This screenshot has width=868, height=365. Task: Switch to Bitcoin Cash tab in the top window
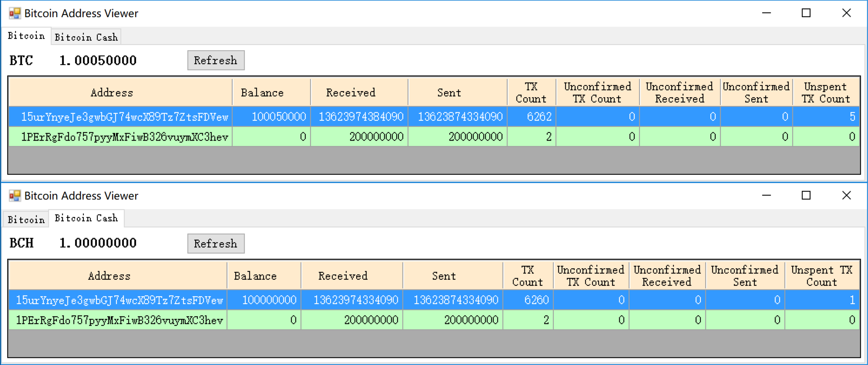point(86,37)
